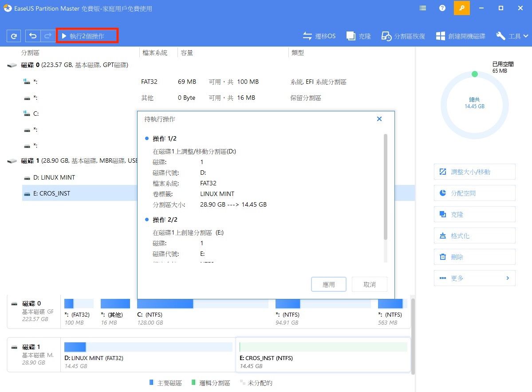The image size is (532, 392).
Task: Click the 取消 cancel button
Action: (x=369, y=284)
